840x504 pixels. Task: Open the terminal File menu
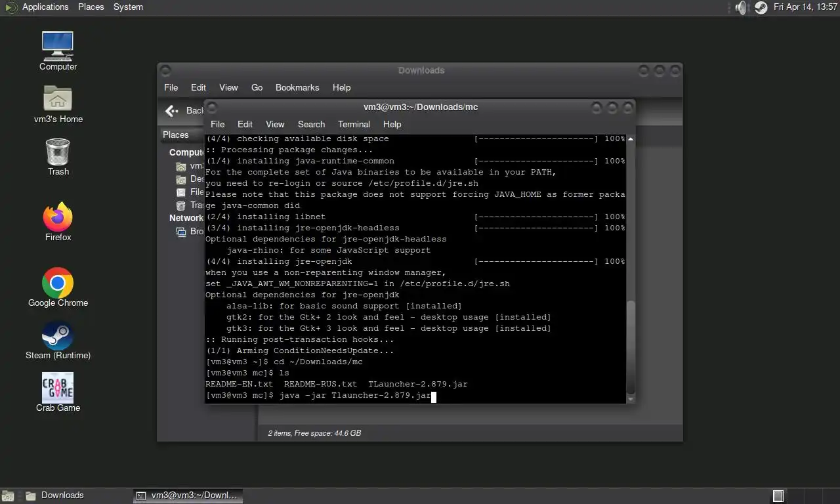click(x=217, y=124)
